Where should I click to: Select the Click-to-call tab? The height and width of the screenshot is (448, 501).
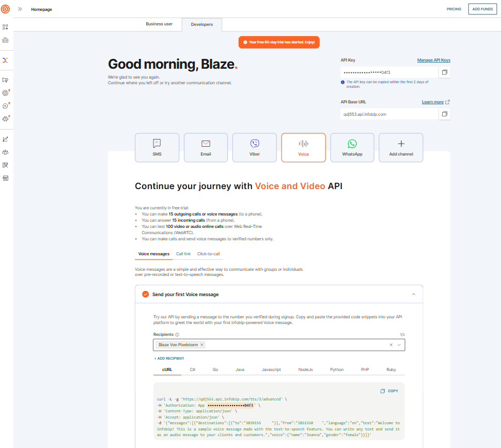[x=209, y=254]
